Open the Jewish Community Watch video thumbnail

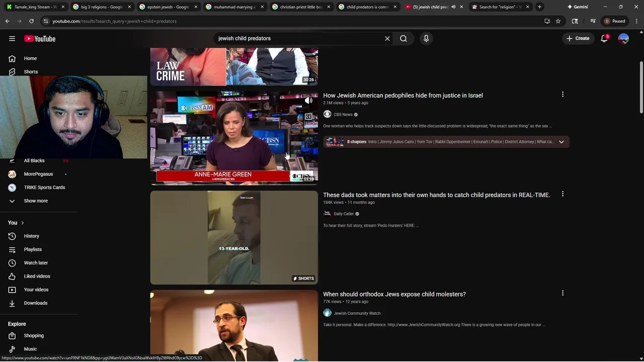pyautogui.click(x=234, y=326)
